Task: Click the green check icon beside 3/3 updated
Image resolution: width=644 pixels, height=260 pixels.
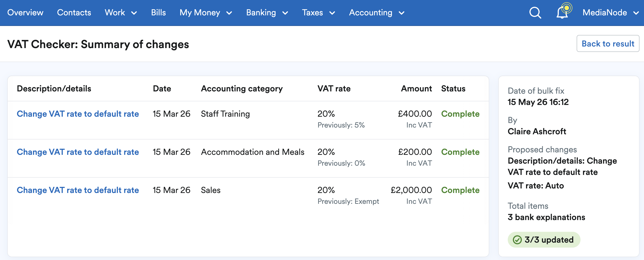Action: click(x=517, y=240)
